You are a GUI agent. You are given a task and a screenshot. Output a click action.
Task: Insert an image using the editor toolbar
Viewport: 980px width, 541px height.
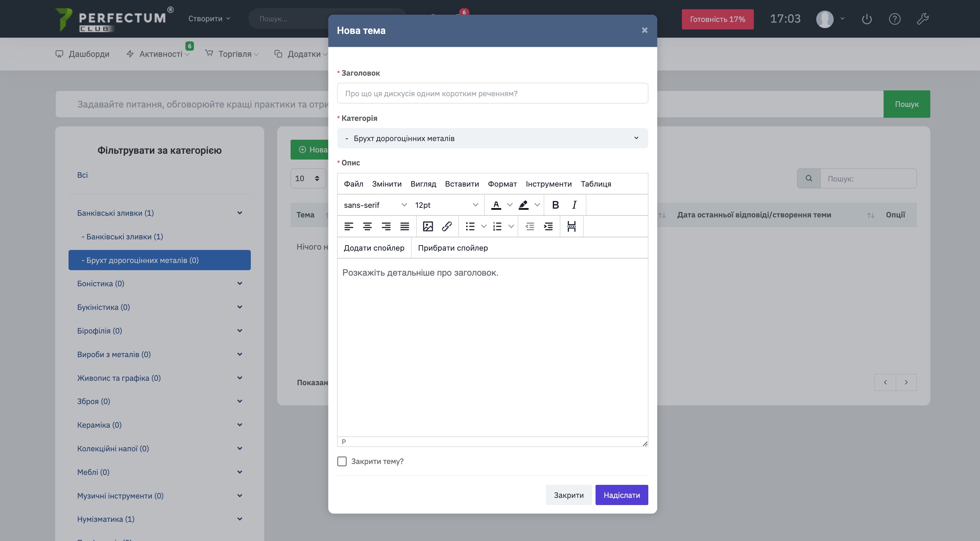coord(428,227)
